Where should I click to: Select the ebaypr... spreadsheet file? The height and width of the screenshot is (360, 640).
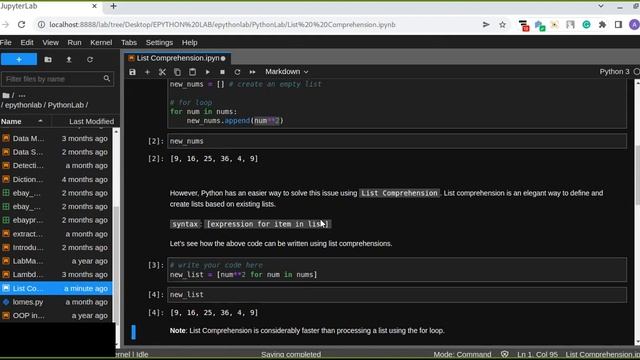pos(56,220)
